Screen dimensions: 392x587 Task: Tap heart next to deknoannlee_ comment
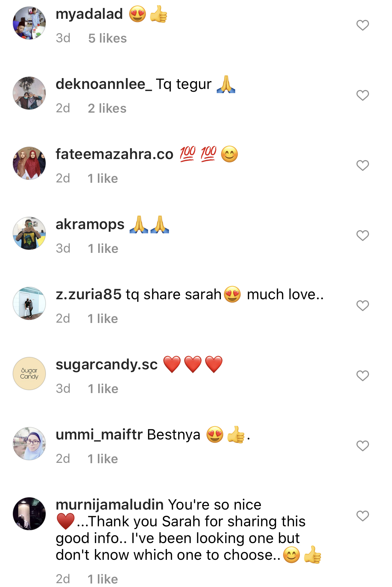tap(362, 95)
